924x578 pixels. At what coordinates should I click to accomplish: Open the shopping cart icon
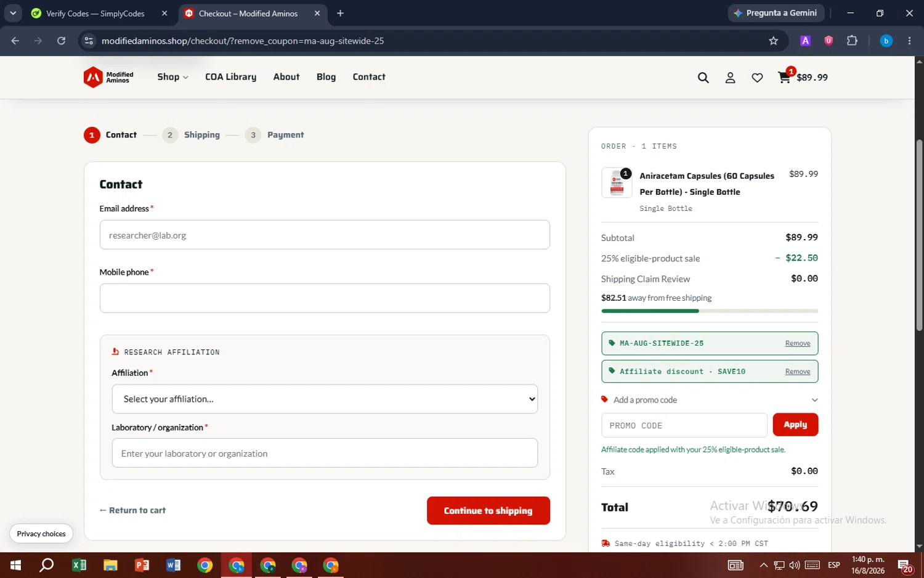[784, 77]
